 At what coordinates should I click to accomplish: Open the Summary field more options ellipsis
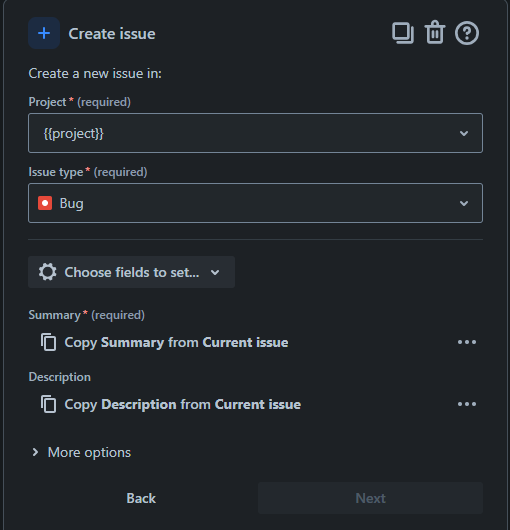pos(467,342)
